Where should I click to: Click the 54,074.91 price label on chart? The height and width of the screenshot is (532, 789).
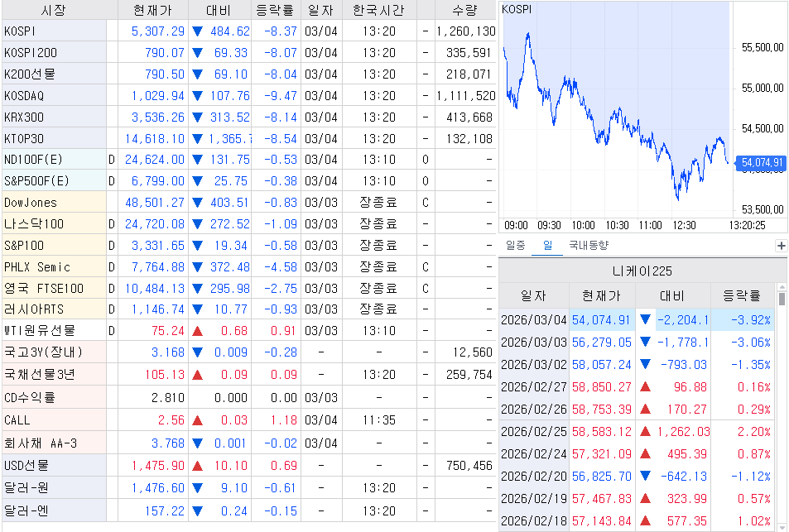point(762,163)
